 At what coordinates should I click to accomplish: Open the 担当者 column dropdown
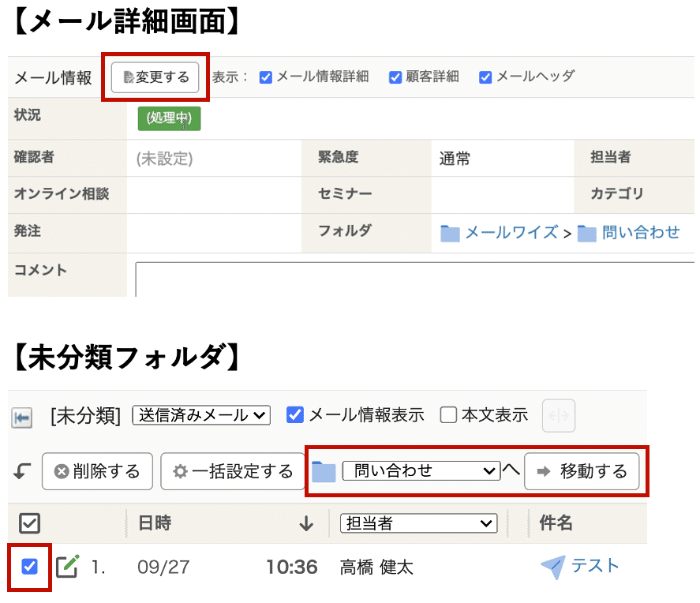419,522
